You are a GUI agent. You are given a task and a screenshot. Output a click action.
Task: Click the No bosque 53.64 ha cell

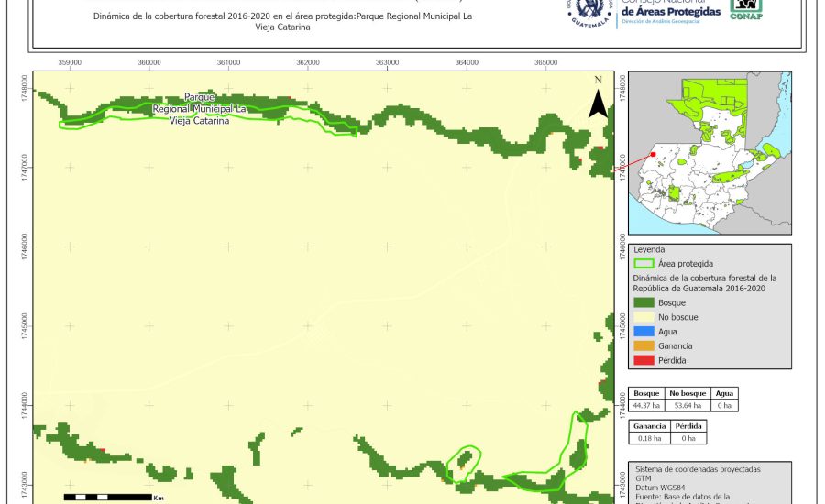(x=687, y=404)
